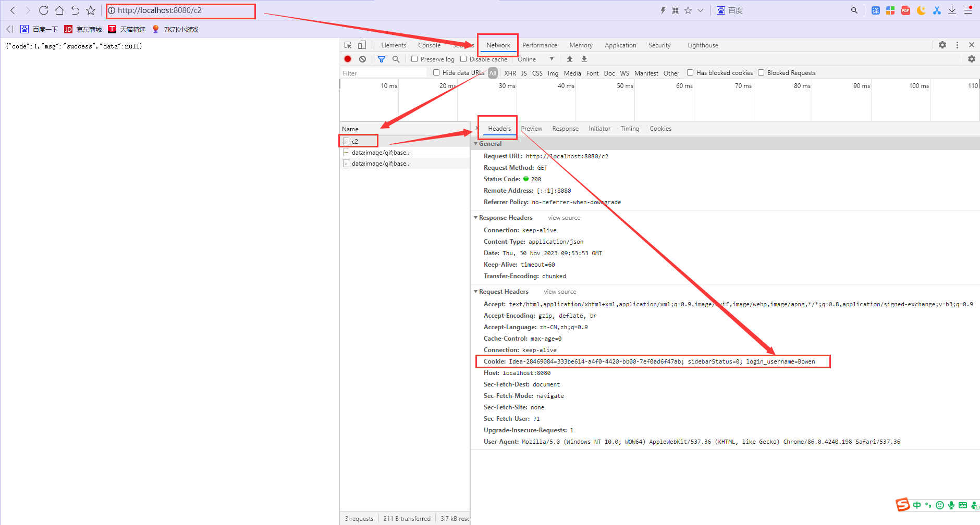Open 天猫精选 bookmark
Screen dimensions: 980x525
coord(127,29)
